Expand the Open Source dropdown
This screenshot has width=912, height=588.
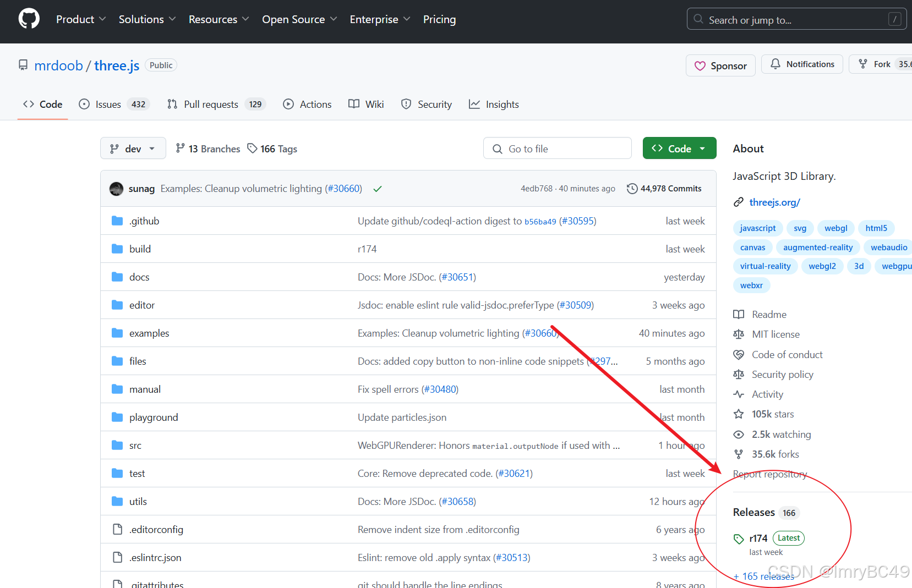(299, 19)
